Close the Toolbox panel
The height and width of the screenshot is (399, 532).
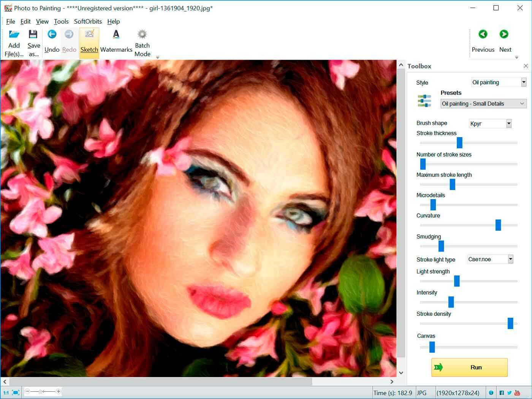click(526, 66)
